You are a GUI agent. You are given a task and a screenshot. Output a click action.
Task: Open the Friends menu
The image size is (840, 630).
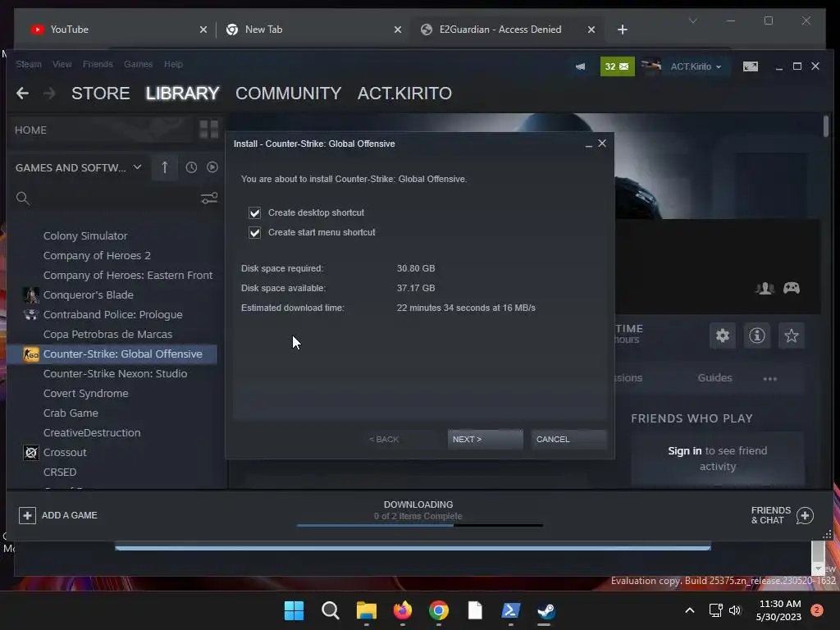point(98,64)
